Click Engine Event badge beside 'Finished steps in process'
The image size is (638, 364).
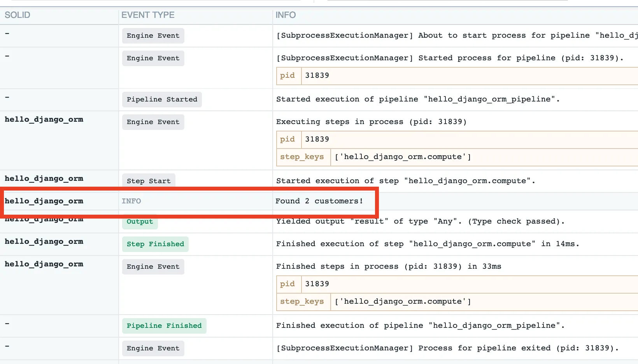pyautogui.click(x=153, y=267)
